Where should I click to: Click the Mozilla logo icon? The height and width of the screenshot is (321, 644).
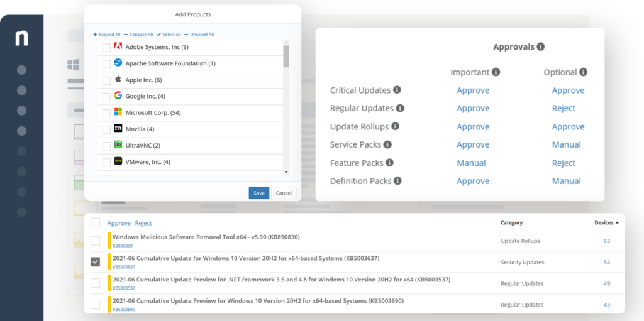[118, 128]
